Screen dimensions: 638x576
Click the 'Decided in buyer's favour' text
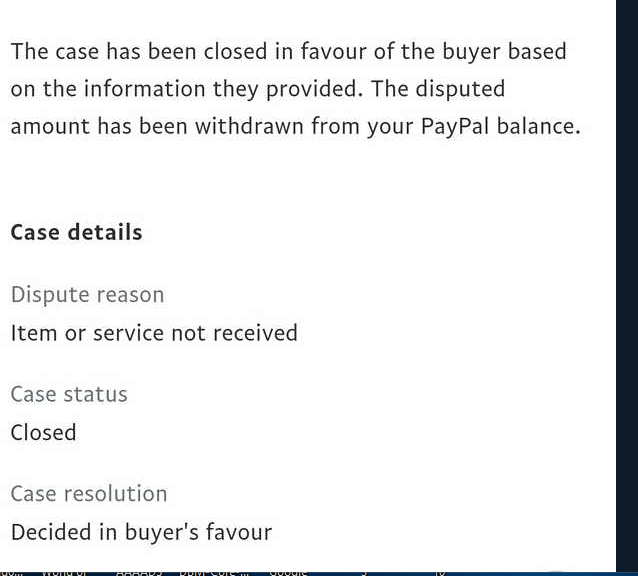[x=141, y=531]
